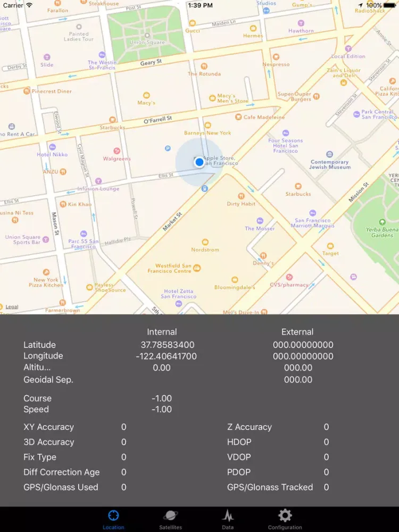Open the Legal link on map

pos(12,307)
